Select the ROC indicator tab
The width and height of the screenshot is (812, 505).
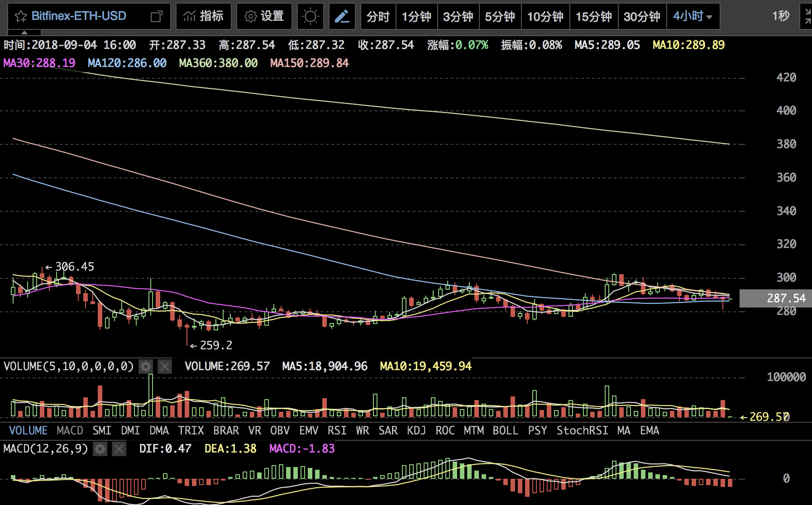click(x=445, y=430)
